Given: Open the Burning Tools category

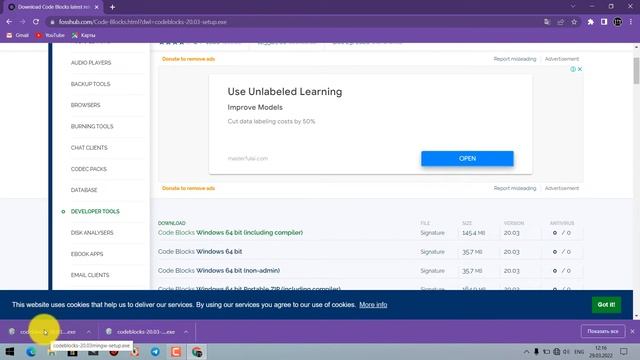Looking at the screenshot, I should click(92, 127).
